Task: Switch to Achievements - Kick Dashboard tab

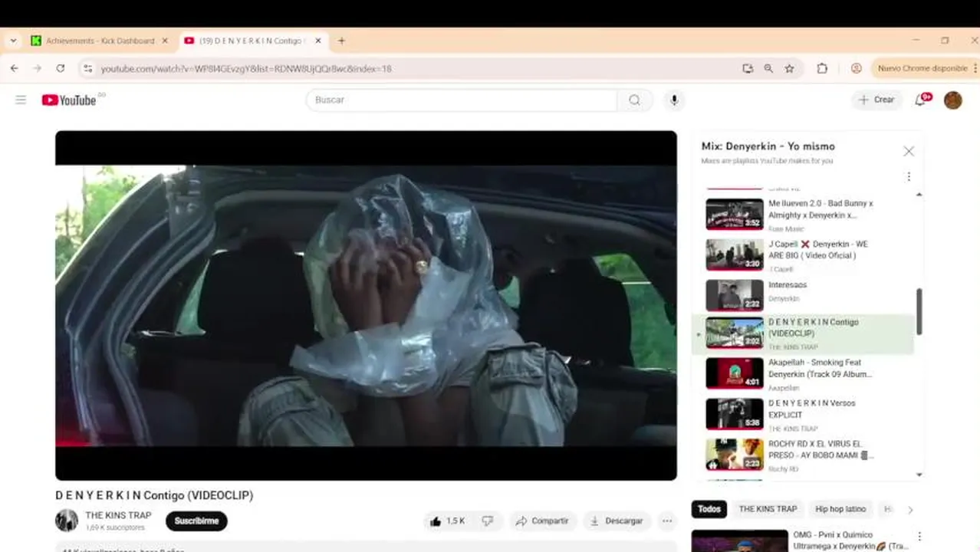Action: (100, 41)
